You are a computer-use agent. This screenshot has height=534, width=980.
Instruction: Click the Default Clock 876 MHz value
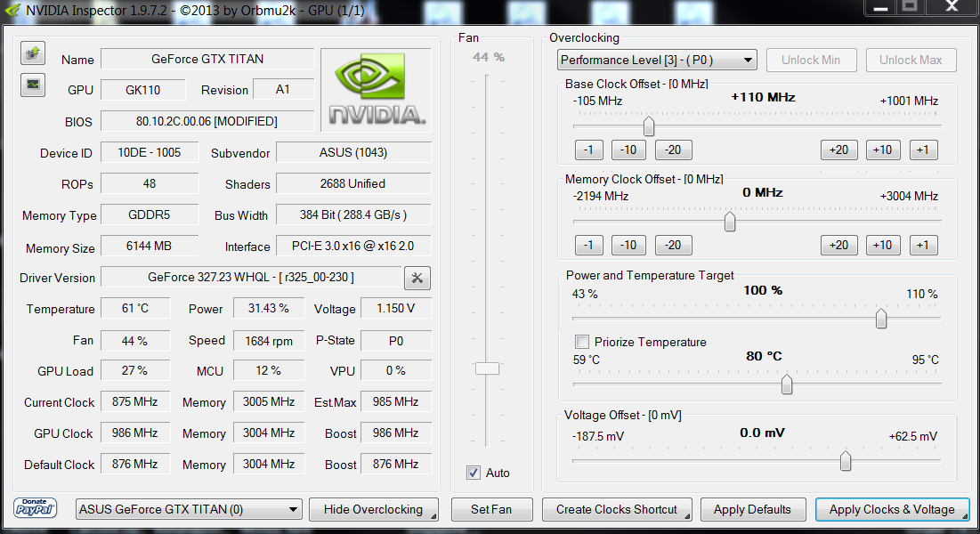[135, 464]
